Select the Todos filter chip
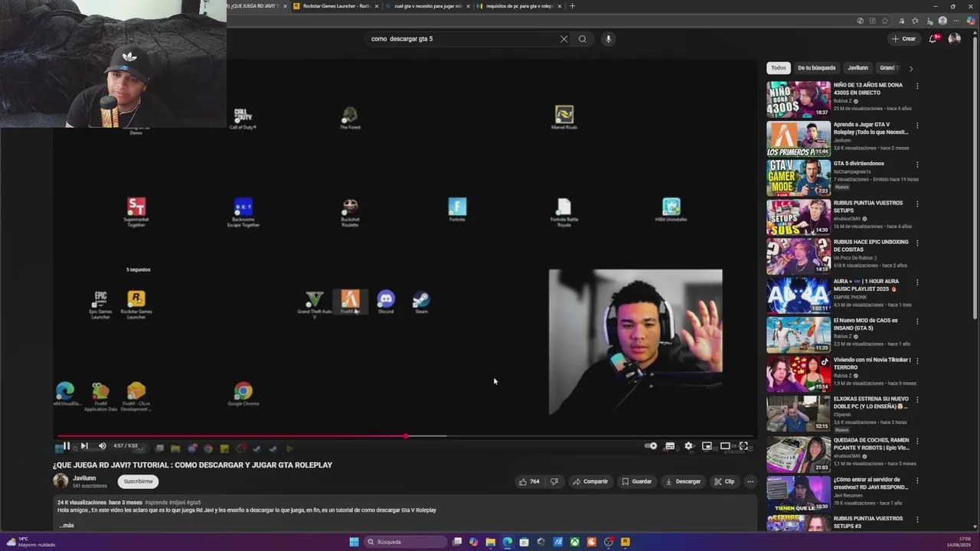The width and height of the screenshot is (980, 551). click(x=779, y=68)
